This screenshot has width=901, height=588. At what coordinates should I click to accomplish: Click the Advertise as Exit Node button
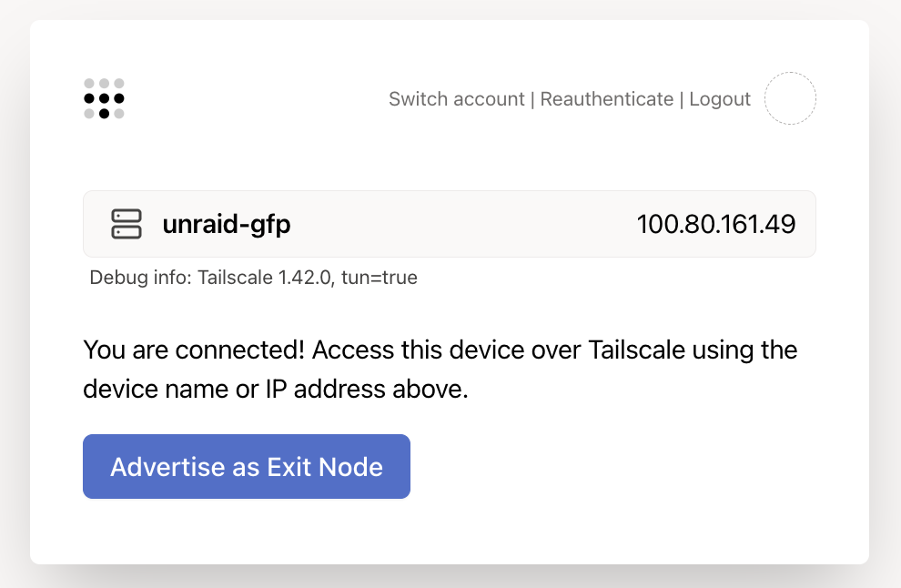(247, 466)
